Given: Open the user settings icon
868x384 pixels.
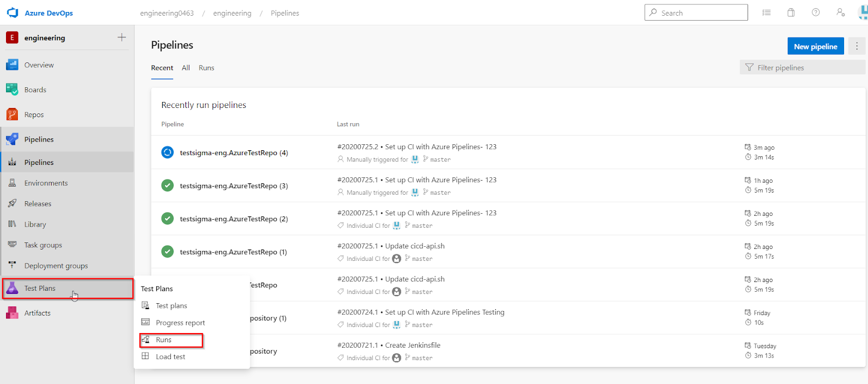Looking at the screenshot, I should (x=840, y=12).
